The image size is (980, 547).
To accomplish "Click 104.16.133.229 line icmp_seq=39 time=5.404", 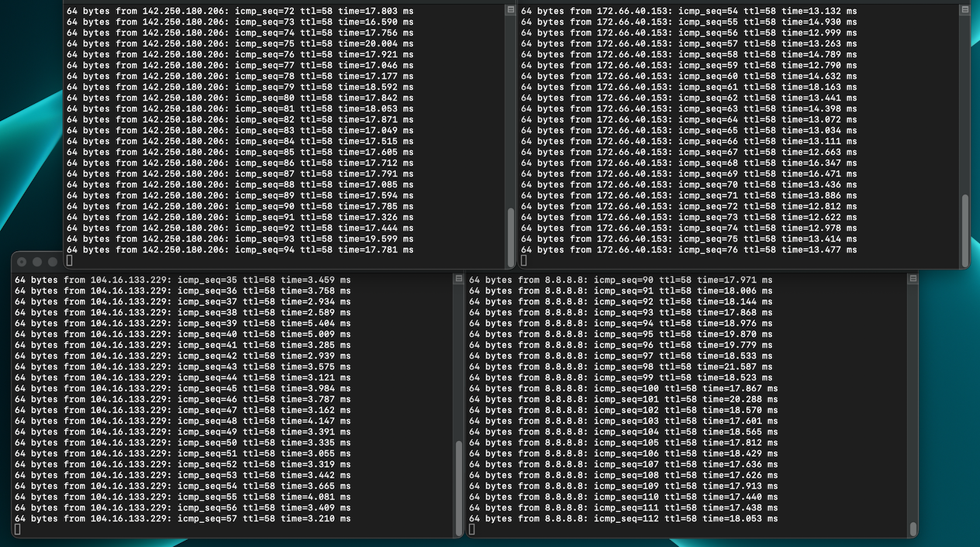I will (183, 323).
